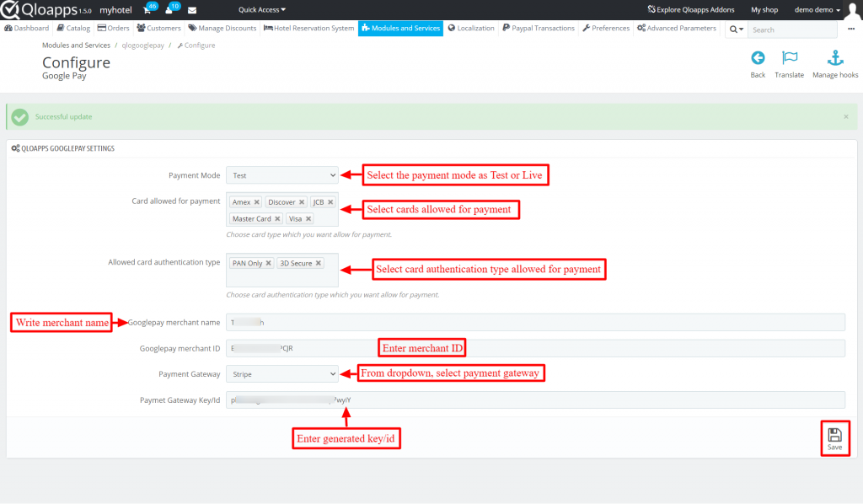Screen dimensions: 863x504
Task: Open the Customers menu
Action: point(158,28)
